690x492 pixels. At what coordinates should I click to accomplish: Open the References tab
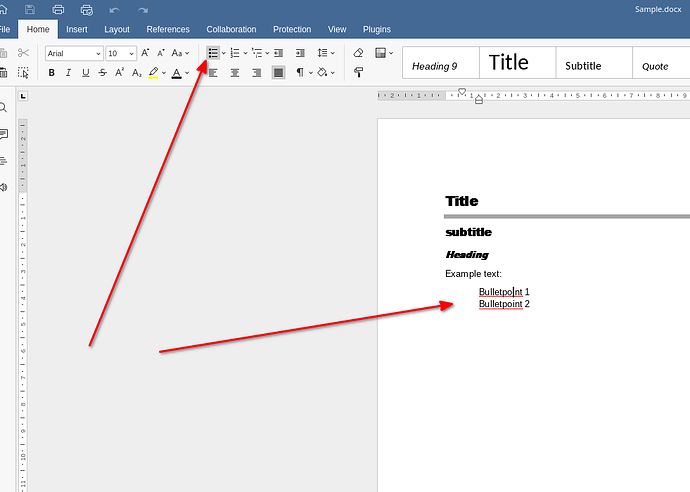point(168,29)
